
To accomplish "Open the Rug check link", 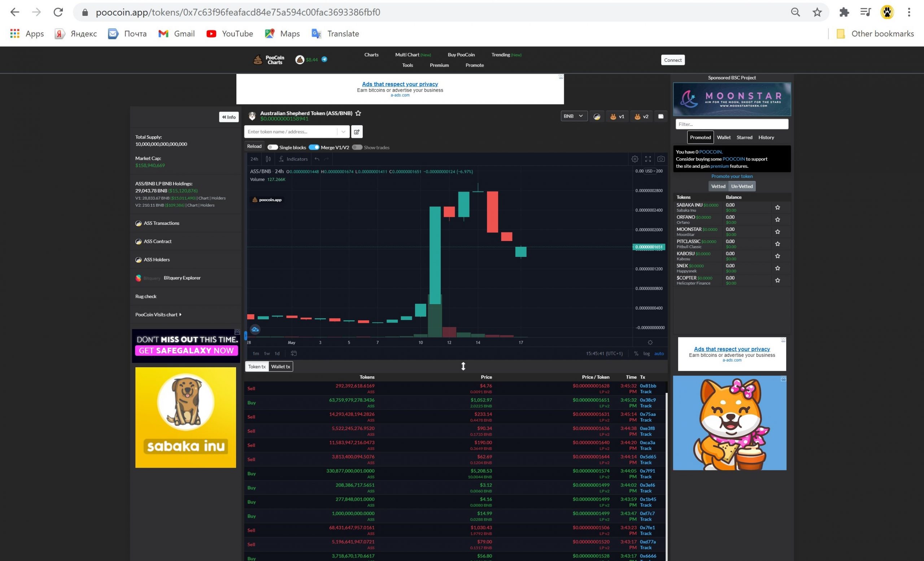I will click(146, 297).
